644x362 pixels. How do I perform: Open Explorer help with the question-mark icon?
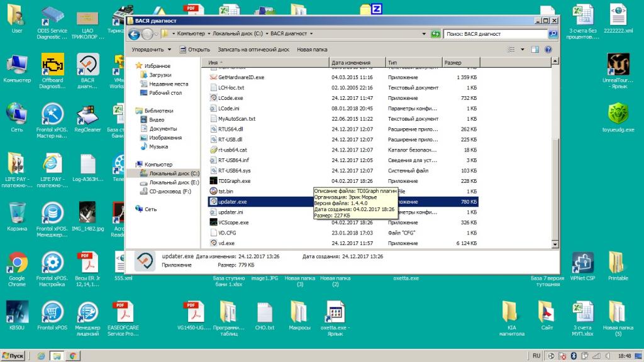tap(548, 50)
